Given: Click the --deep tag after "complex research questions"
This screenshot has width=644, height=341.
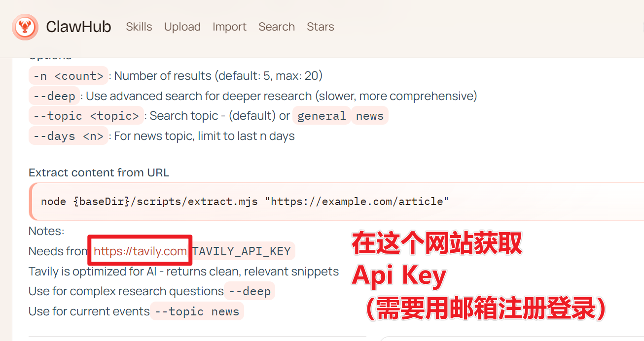Looking at the screenshot, I should pyautogui.click(x=250, y=291).
